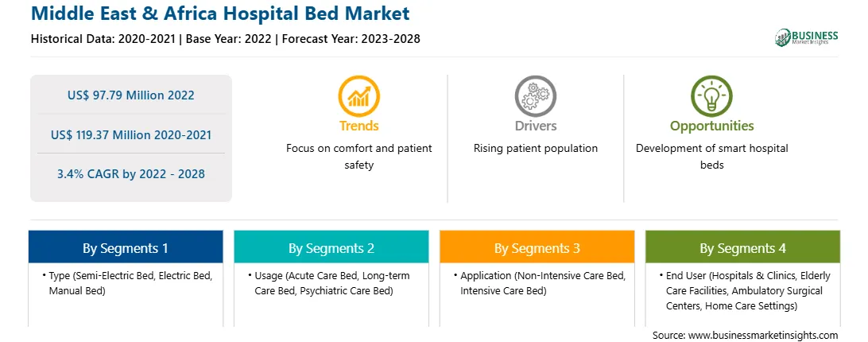This screenshot has height=342, width=868.
Task: Click the Application segment bullet text
Action: pyautogui.click(x=539, y=282)
